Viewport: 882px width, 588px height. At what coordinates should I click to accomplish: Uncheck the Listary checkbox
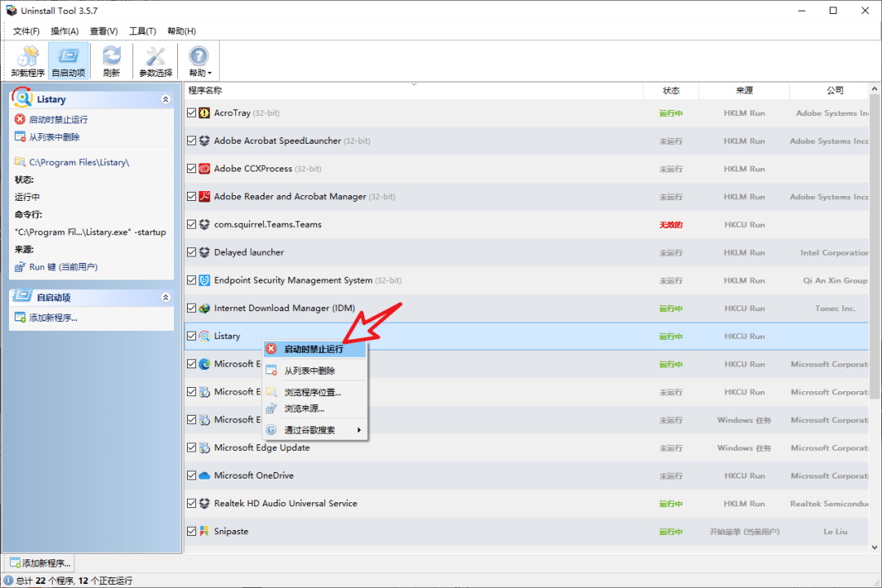click(x=191, y=336)
